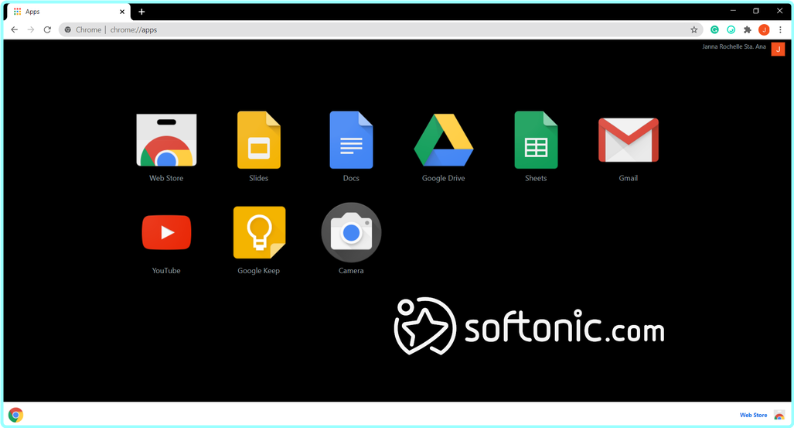Screen dimensions: 794x428
Task: Click the site info icon in address bar
Action: point(68,30)
